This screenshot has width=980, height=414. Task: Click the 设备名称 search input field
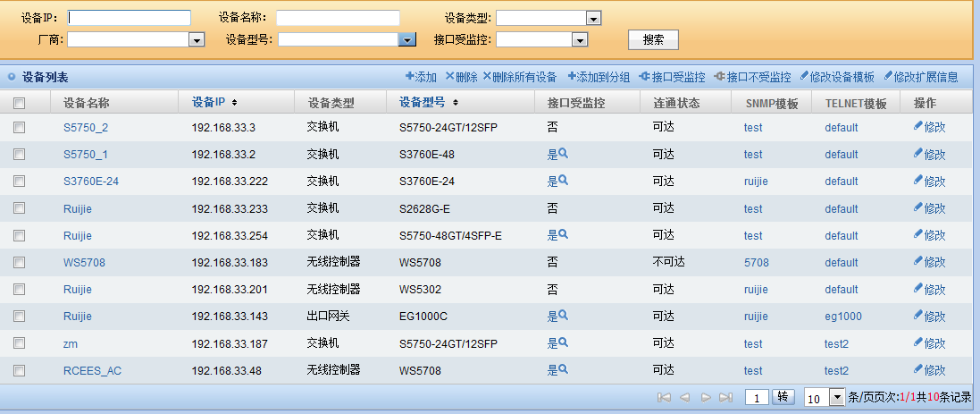(x=338, y=18)
